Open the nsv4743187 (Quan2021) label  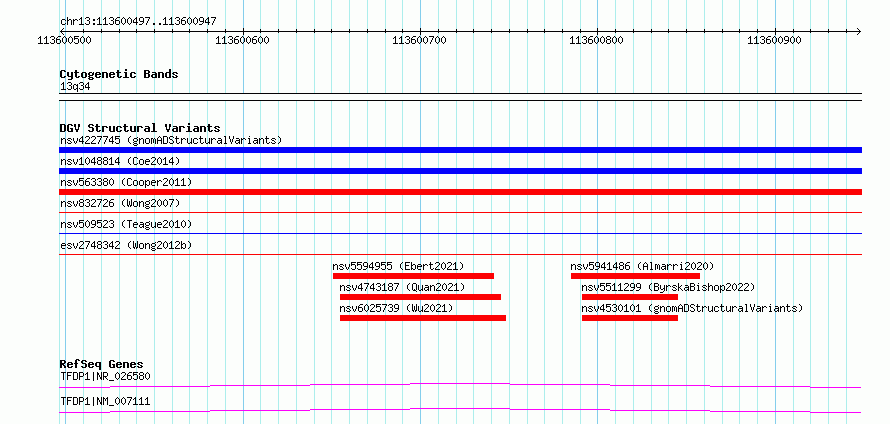tap(402, 287)
